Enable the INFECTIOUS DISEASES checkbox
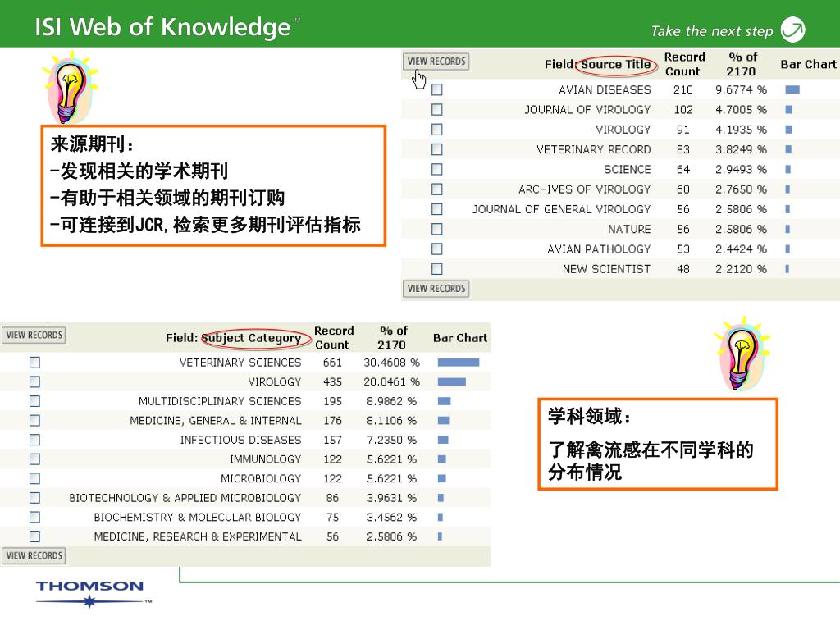The image size is (840, 630). tap(34, 440)
